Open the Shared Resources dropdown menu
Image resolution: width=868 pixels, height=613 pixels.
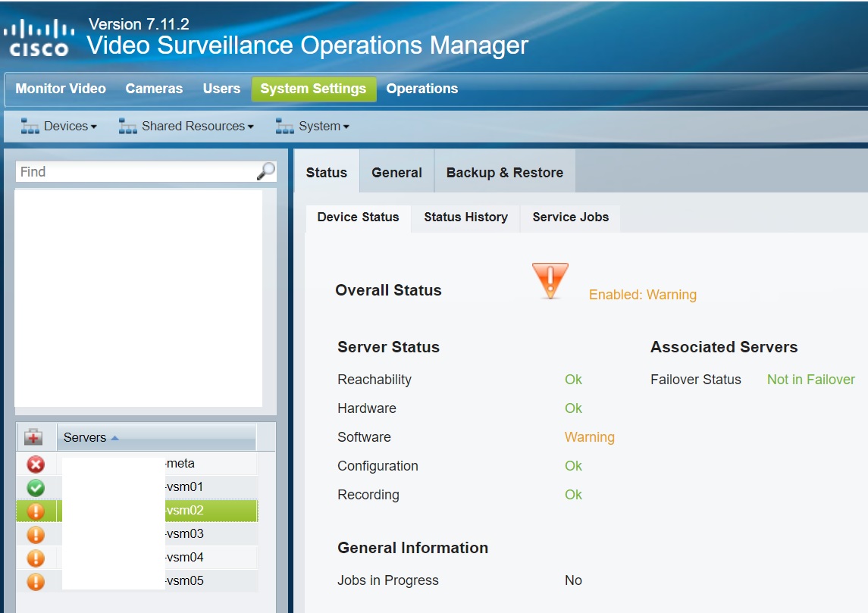pyautogui.click(x=193, y=126)
